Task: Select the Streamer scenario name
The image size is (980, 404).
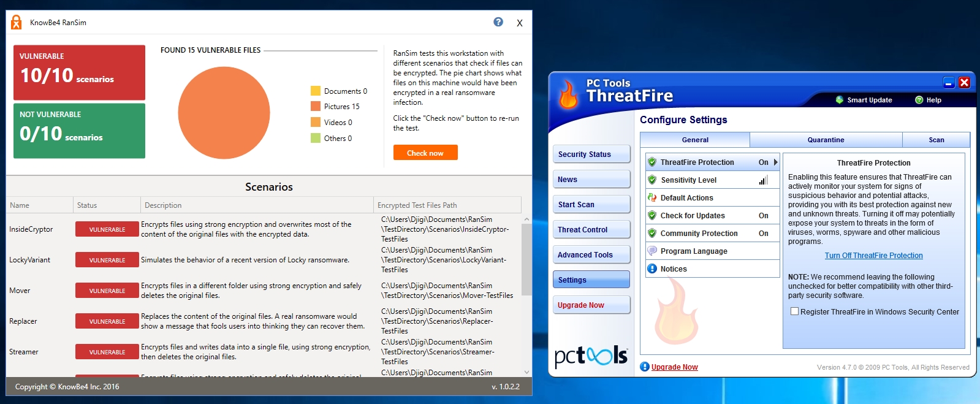Action: (24, 352)
